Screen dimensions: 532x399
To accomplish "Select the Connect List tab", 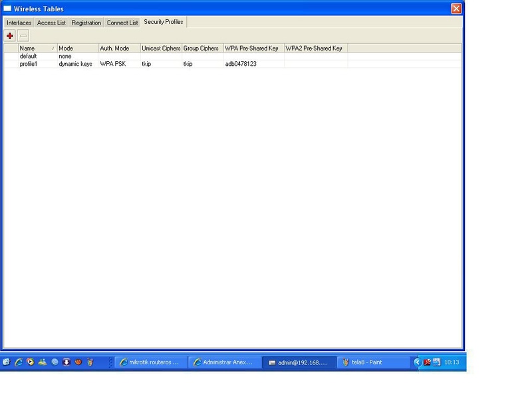I will [x=122, y=23].
